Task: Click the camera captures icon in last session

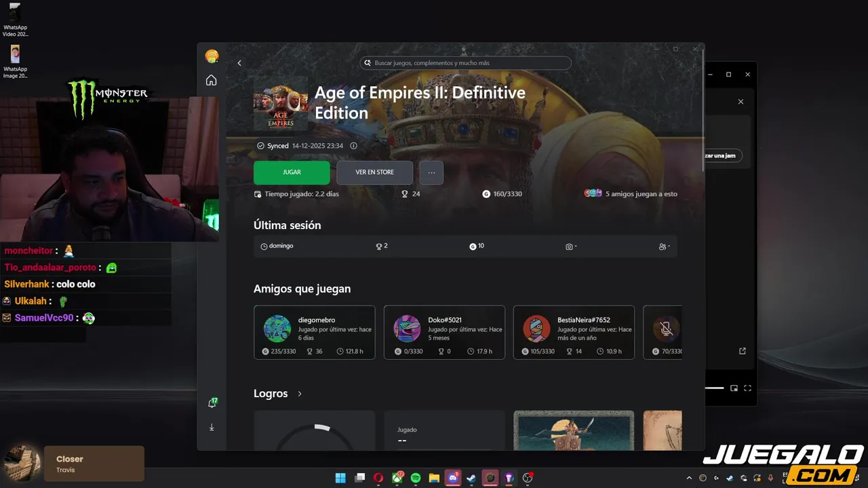Action: point(569,247)
